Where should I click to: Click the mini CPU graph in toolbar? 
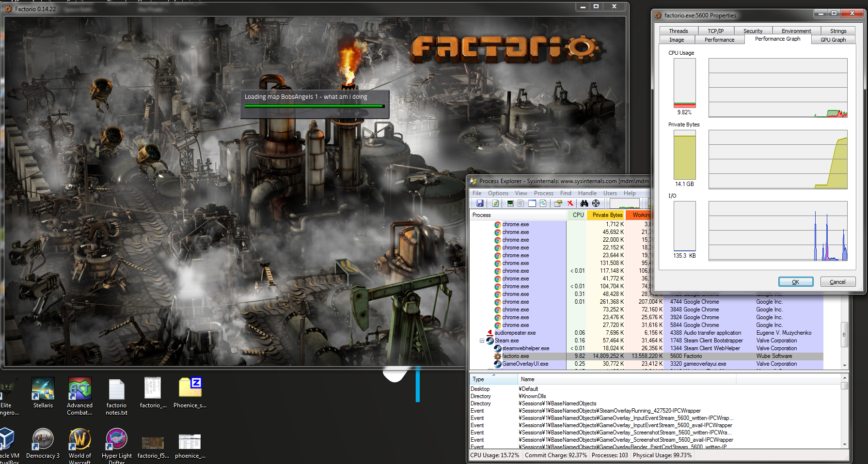tap(625, 203)
